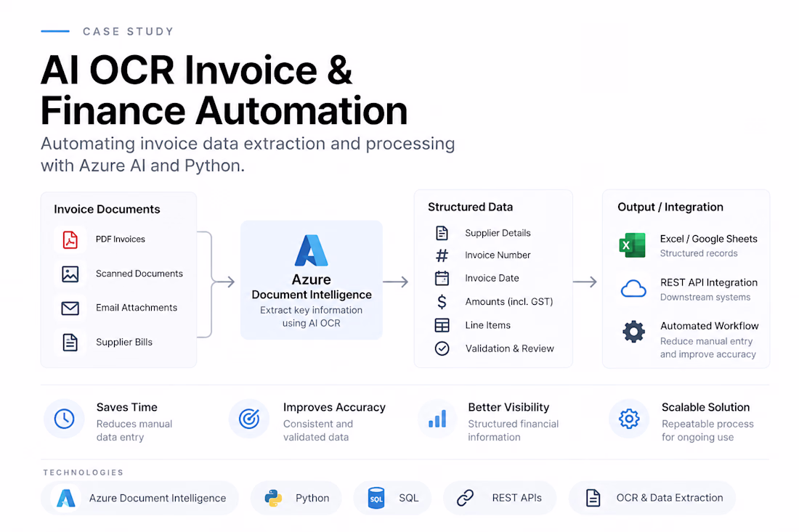Click the Saves Time clock icon
The height and width of the screenshot is (532, 799).
tap(64, 419)
